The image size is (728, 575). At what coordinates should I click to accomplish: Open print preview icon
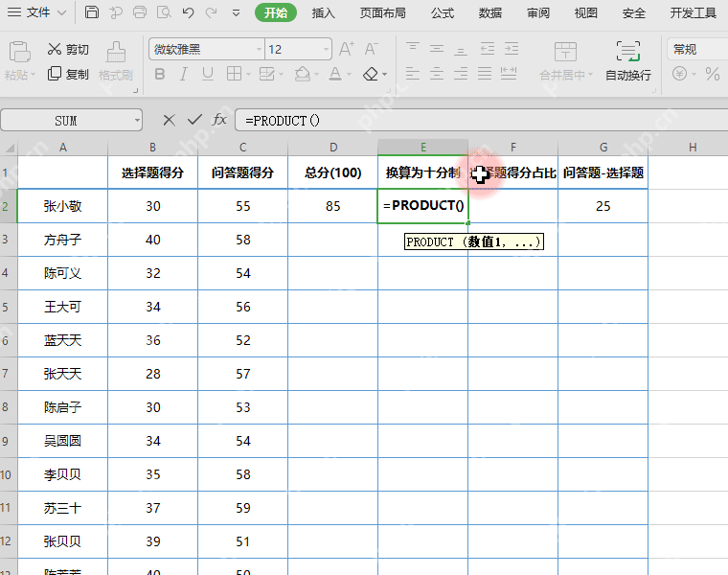[164, 12]
